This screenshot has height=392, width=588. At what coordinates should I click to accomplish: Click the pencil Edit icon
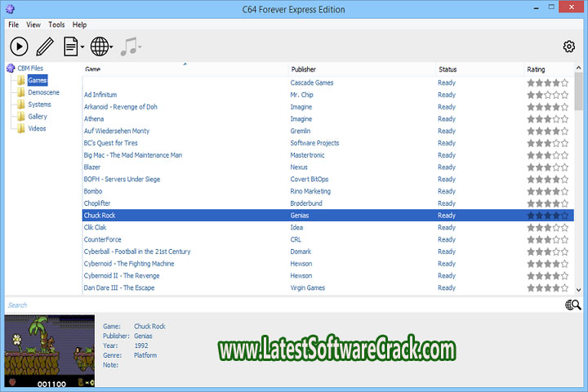(45, 47)
